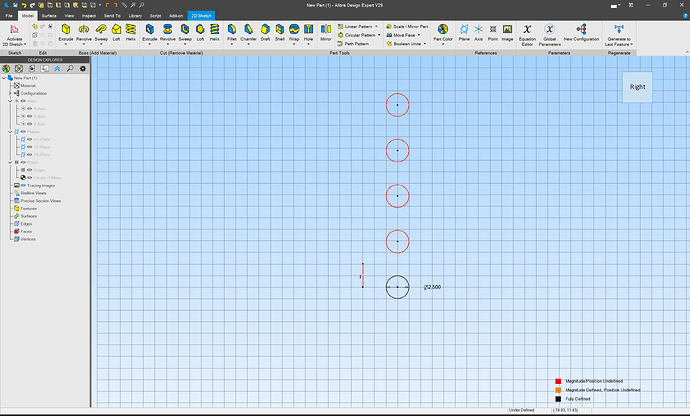This screenshot has height=416, width=690.
Task: Create a reference Axis
Action: click(478, 33)
